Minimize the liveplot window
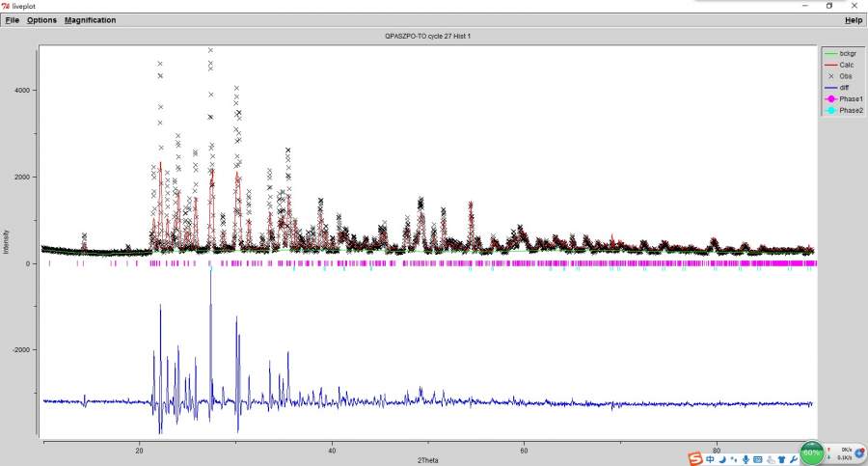The height and width of the screenshot is (466, 868). point(805,6)
